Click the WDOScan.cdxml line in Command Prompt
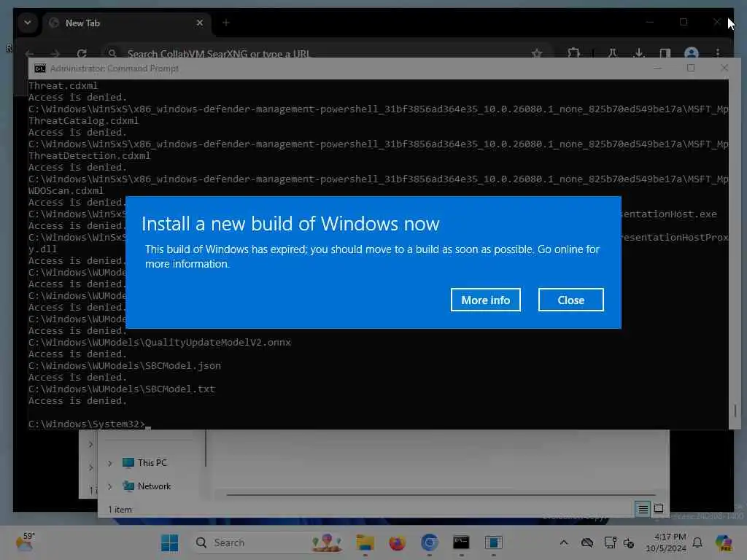 pos(66,190)
